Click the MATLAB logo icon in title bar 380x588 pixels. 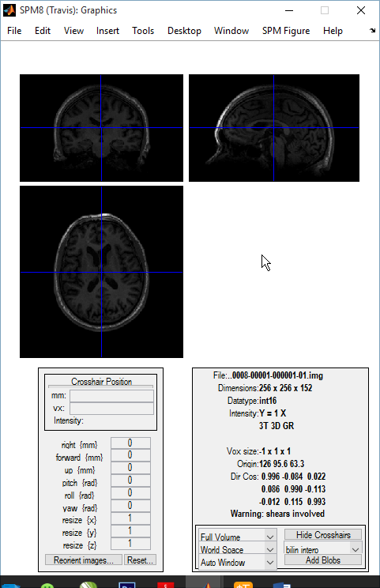pyautogui.click(x=9, y=10)
